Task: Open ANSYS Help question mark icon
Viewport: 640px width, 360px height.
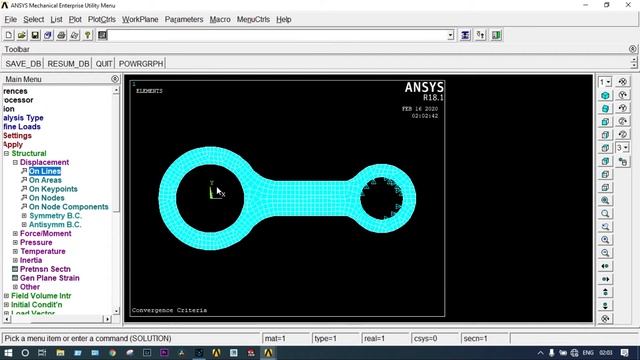Action: 87,35
